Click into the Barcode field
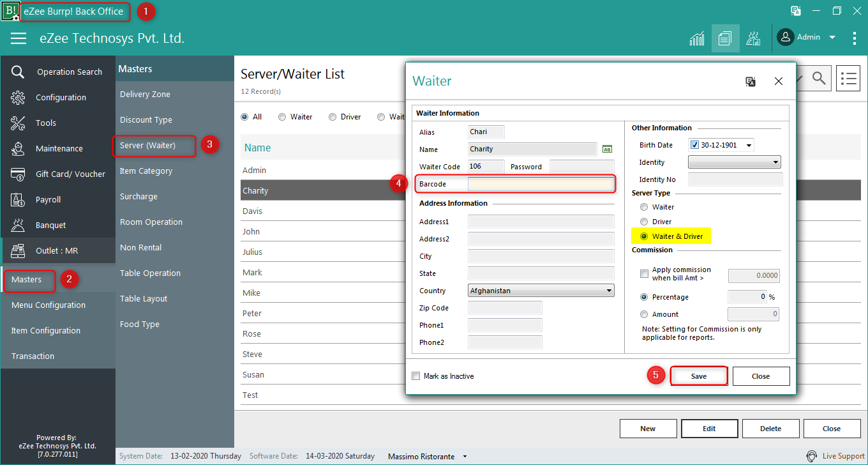 coord(541,184)
